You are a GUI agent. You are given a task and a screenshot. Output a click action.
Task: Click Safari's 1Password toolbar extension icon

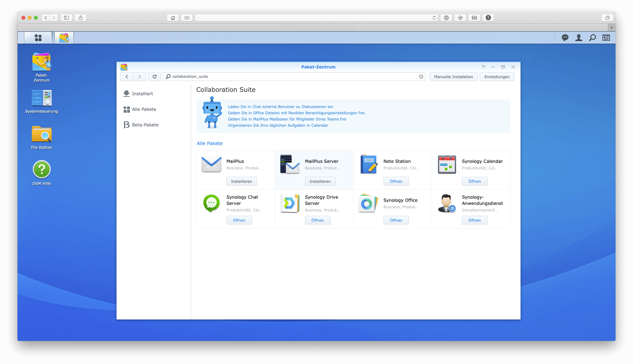[446, 18]
